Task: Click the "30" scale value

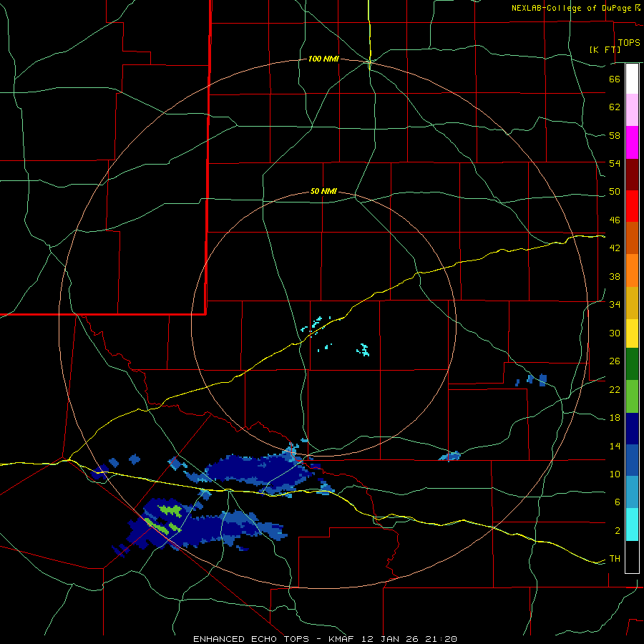Action: tap(615, 333)
